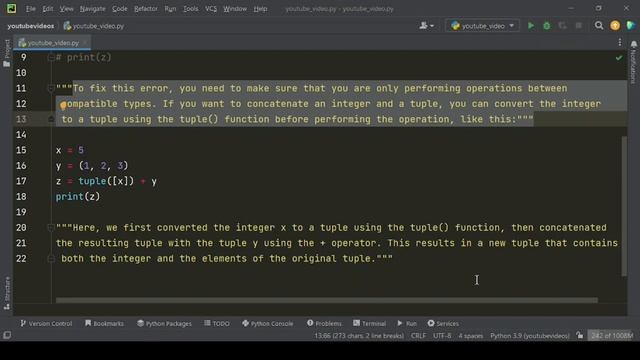The image size is (640, 360).
Task: Open the Edit menu
Action: [x=48, y=9]
